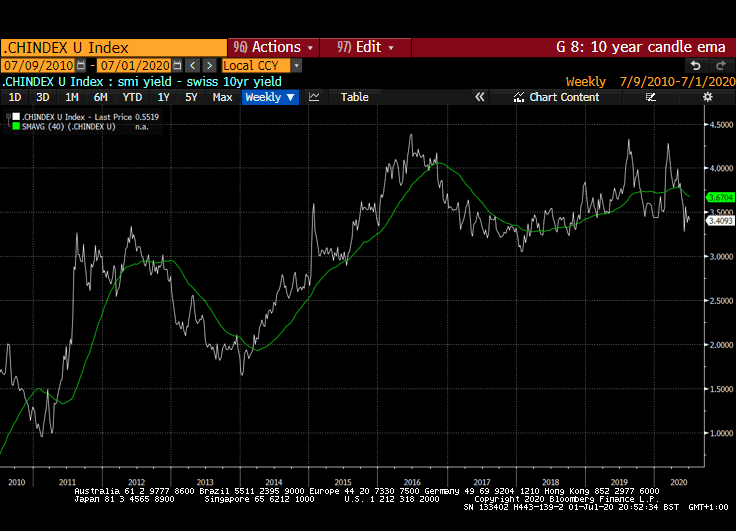
Task: Open the Actions dropdown menu
Action: click(x=273, y=47)
